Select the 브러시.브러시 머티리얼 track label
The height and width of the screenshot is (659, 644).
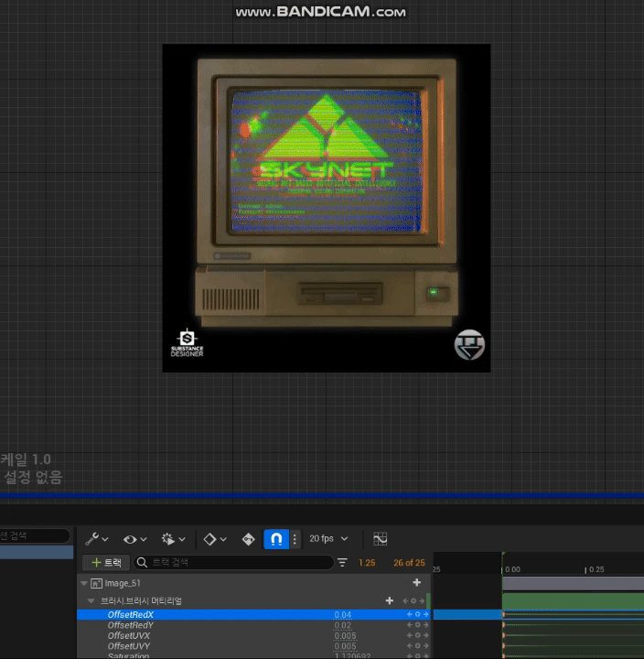(x=141, y=601)
